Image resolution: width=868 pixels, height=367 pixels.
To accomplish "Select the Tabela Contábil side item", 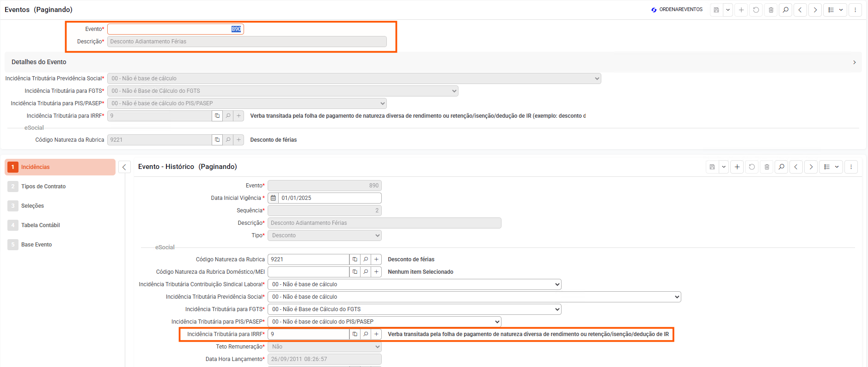I will pyautogui.click(x=41, y=225).
